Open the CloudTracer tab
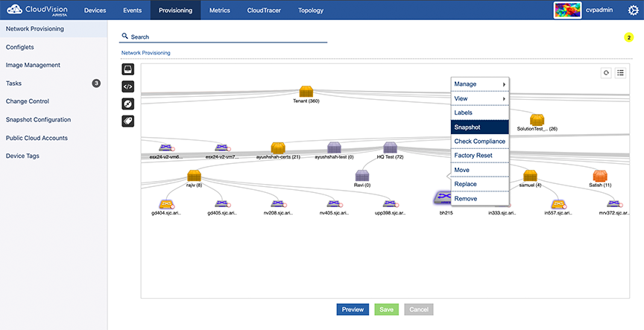The image size is (644, 330). pyautogui.click(x=264, y=10)
